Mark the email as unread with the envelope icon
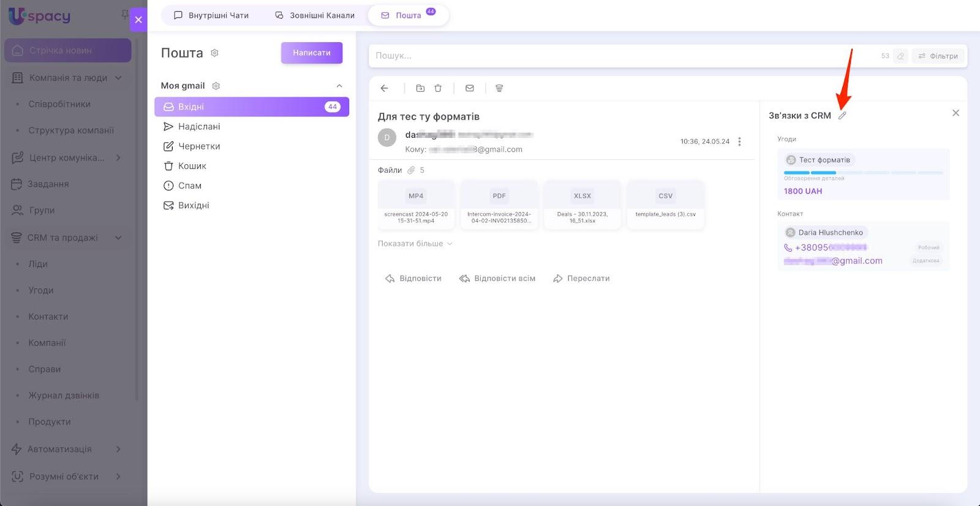980x506 pixels. click(x=470, y=88)
